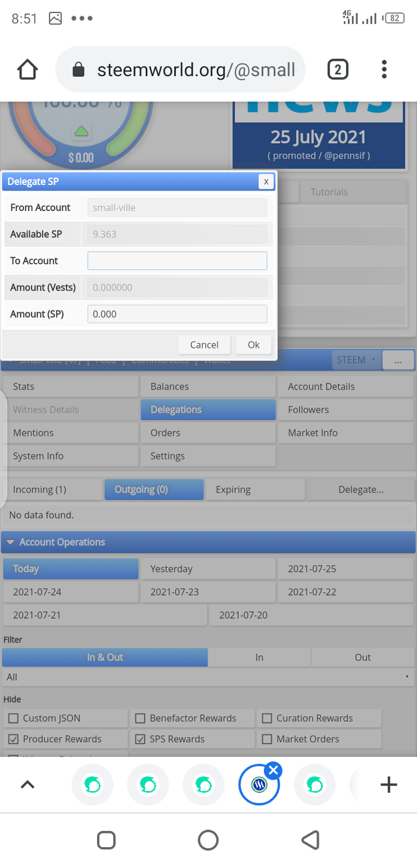
Task: Click the To Account input field
Action: (177, 260)
